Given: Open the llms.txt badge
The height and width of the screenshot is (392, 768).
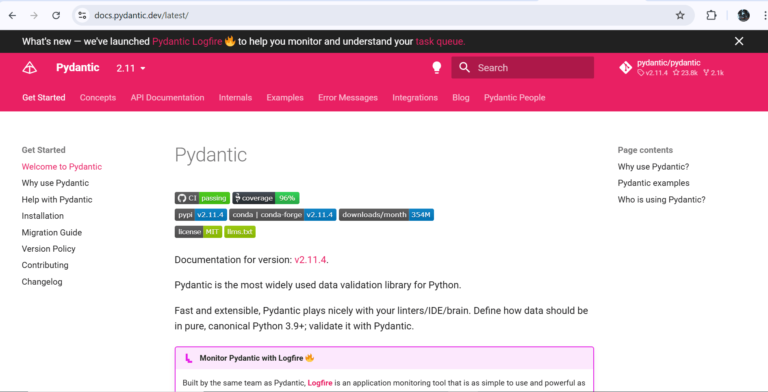Looking at the screenshot, I should pyautogui.click(x=240, y=231).
